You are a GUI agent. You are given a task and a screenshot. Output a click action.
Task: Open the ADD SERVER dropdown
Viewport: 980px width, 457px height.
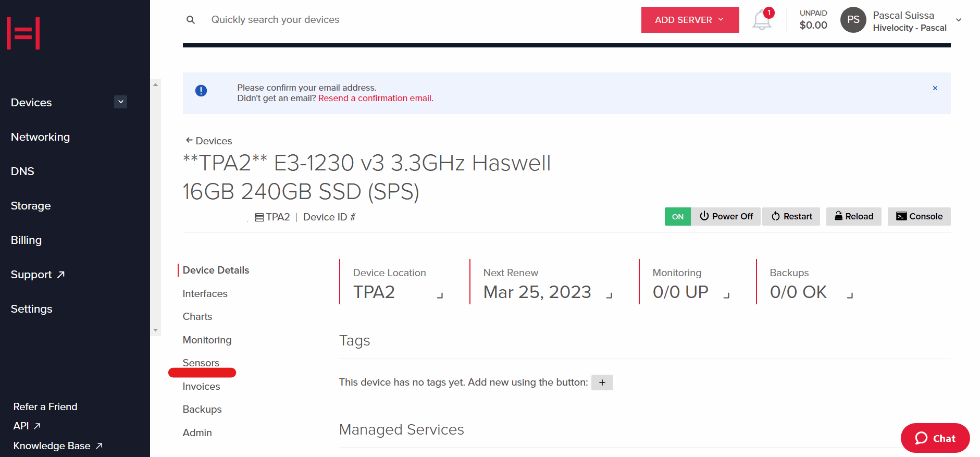(690, 20)
